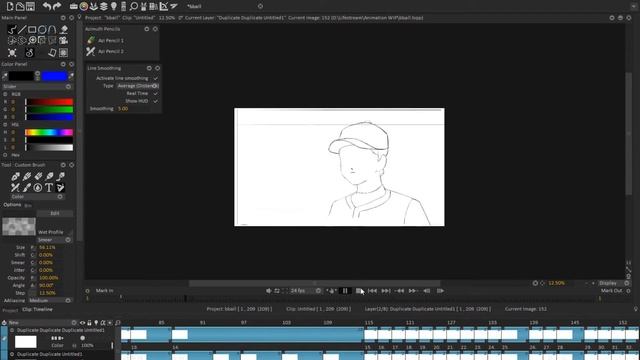Select the Text tool in brush tools
Screen dimensions: 640x360
[x=49, y=187]
